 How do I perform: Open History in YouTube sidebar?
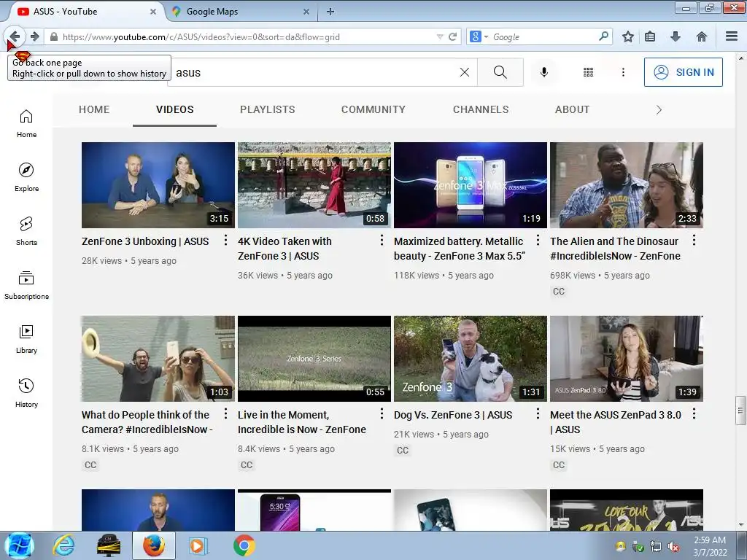point(26,393)
